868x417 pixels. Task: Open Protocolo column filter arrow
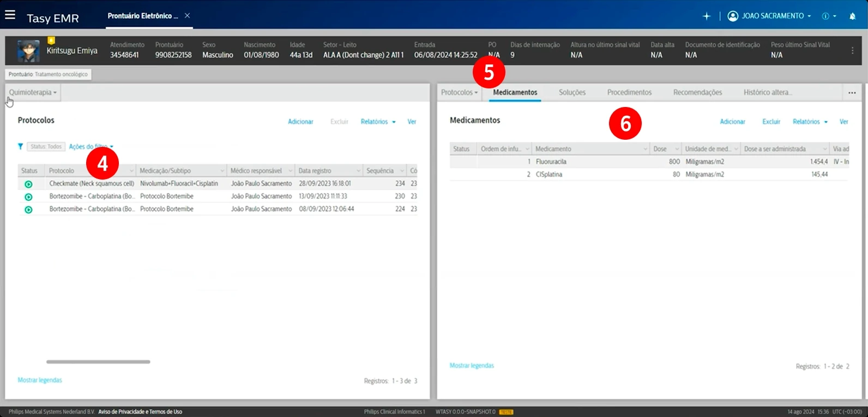131,171
